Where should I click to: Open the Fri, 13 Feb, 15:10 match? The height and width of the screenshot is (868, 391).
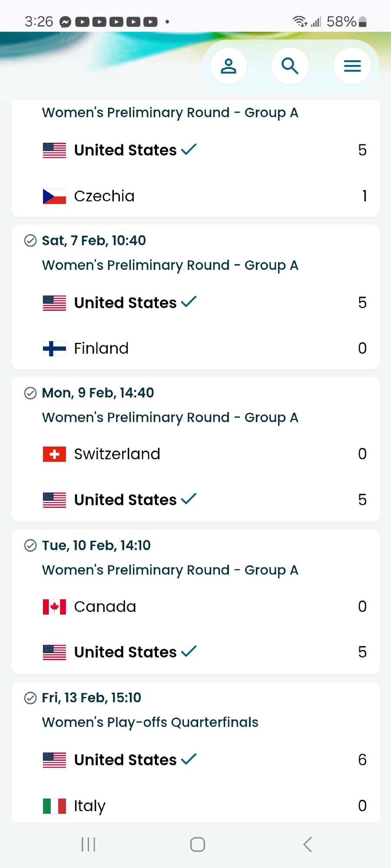pos(91,698)
